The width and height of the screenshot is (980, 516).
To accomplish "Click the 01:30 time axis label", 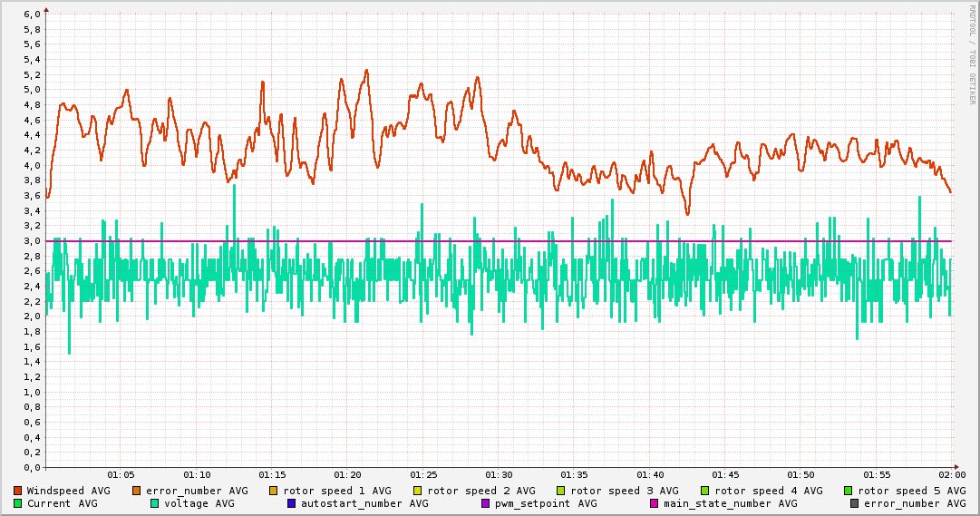I will 499,474.
